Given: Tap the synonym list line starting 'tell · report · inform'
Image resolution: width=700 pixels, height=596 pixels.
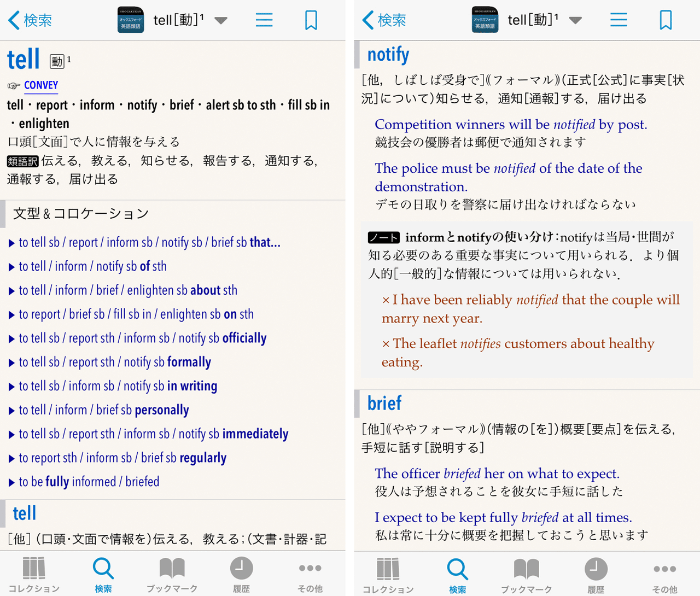Looking at the screenshot, I should 168,114.
